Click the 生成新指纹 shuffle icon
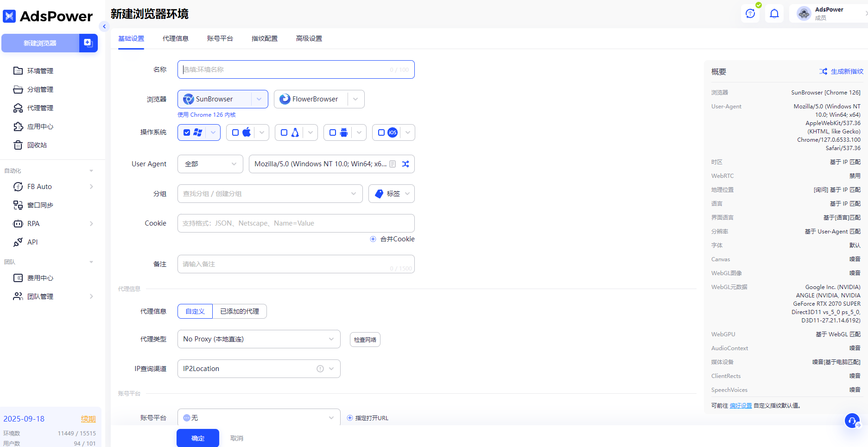The image size is (868, 447). pyautogui.click(x=823, y=71)
